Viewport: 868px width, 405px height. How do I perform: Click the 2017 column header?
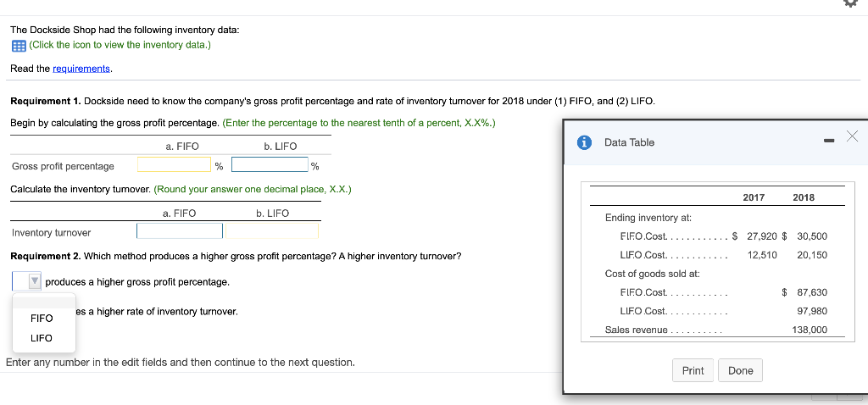pyautogui.click(x=754, y=197)
